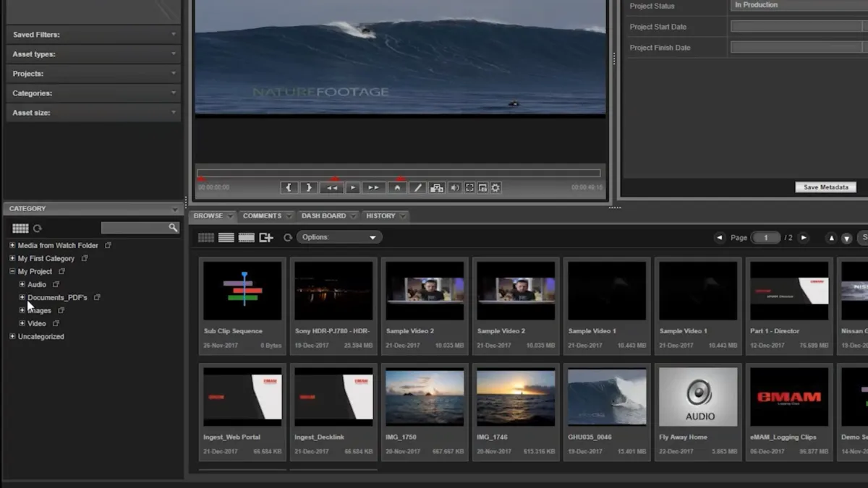The height and width of the screenshot is (488, 868).
Task: Toggle fullscreen for the video preview
Action: coord(469,187)
